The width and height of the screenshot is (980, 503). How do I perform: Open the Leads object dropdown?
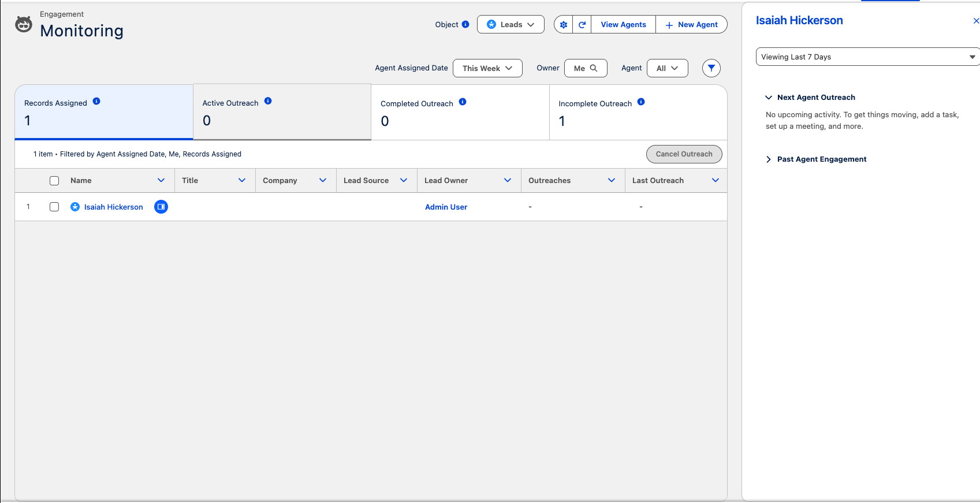(511, 24)
